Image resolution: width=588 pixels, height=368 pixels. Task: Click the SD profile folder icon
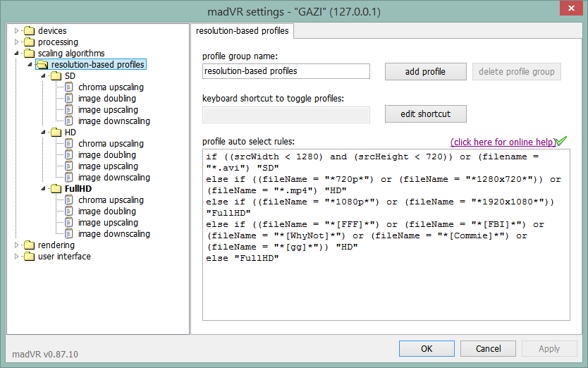[56, 76]
